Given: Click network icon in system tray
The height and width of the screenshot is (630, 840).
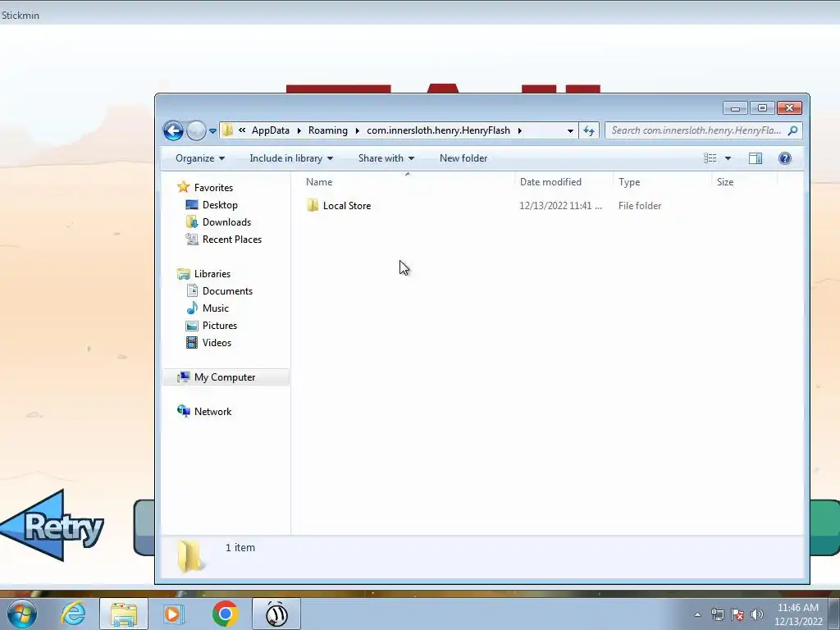Looking at the screenshot, I should 717,614.
